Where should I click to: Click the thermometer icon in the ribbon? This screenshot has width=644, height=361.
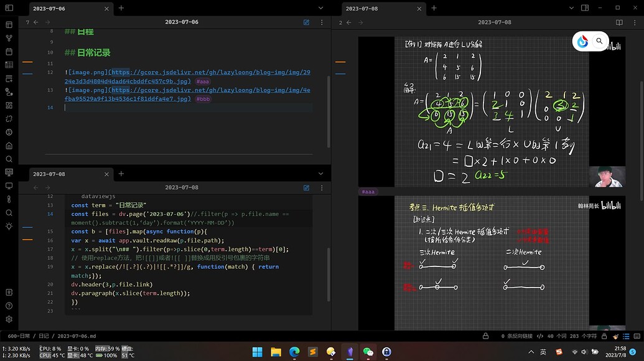click(x=9, y=199)
